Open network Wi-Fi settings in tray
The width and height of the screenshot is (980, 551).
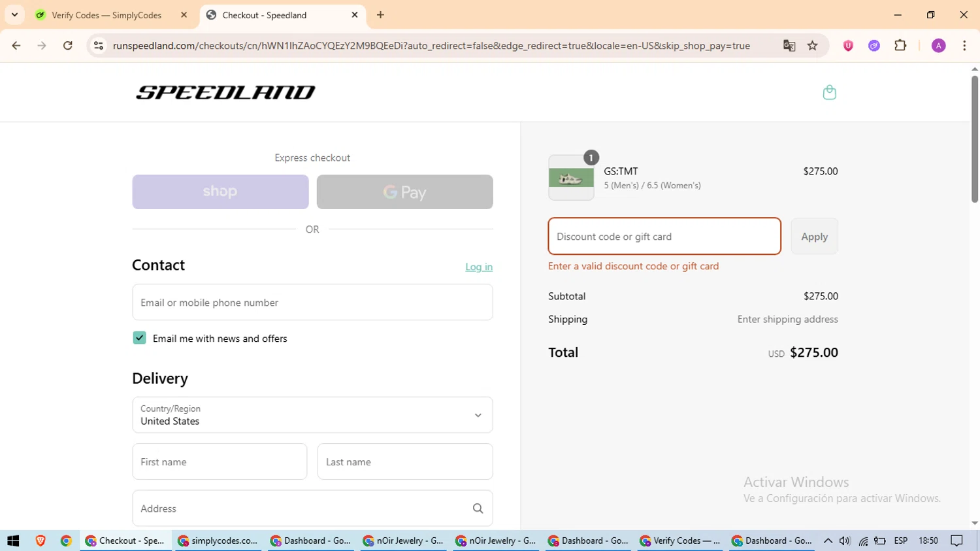tap(863, 541)
